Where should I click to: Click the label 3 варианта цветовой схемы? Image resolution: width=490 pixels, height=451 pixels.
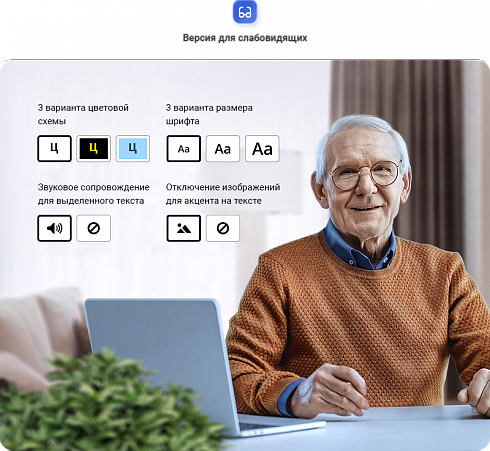[83, 114]
